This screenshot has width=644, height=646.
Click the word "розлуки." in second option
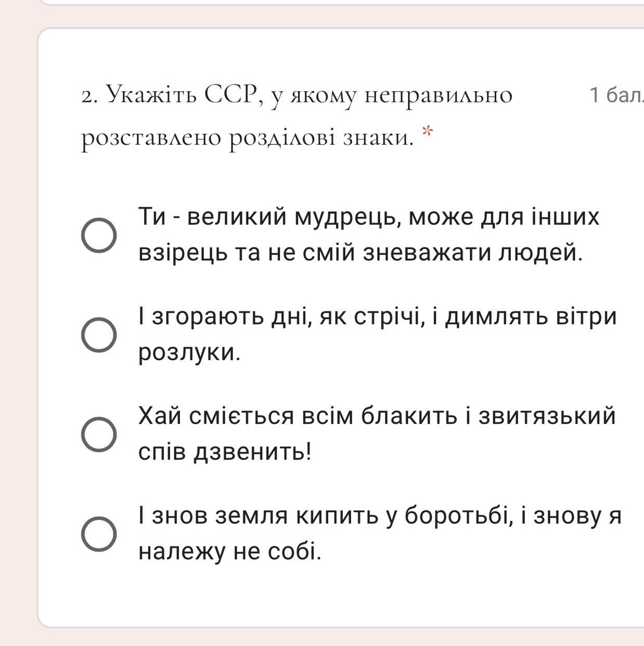click(189, 352)
